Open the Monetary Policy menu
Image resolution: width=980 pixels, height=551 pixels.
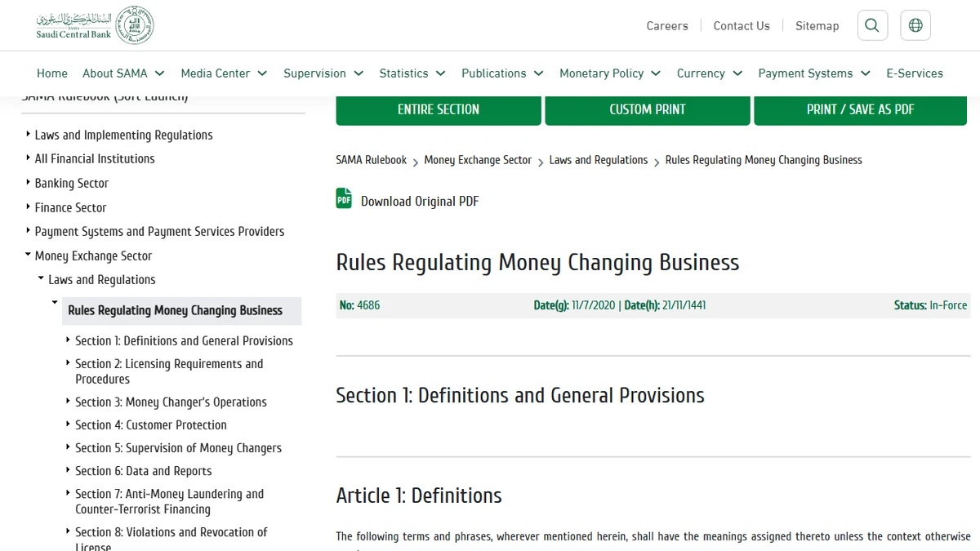click(x=611, y=73)
